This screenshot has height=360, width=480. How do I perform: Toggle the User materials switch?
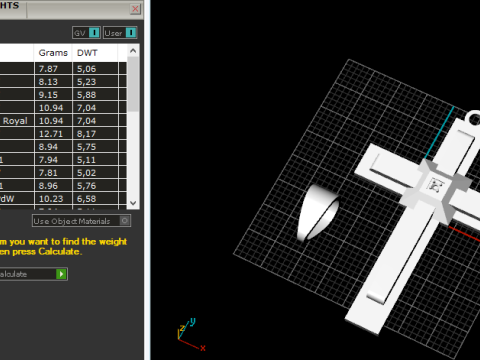point(120,33)
